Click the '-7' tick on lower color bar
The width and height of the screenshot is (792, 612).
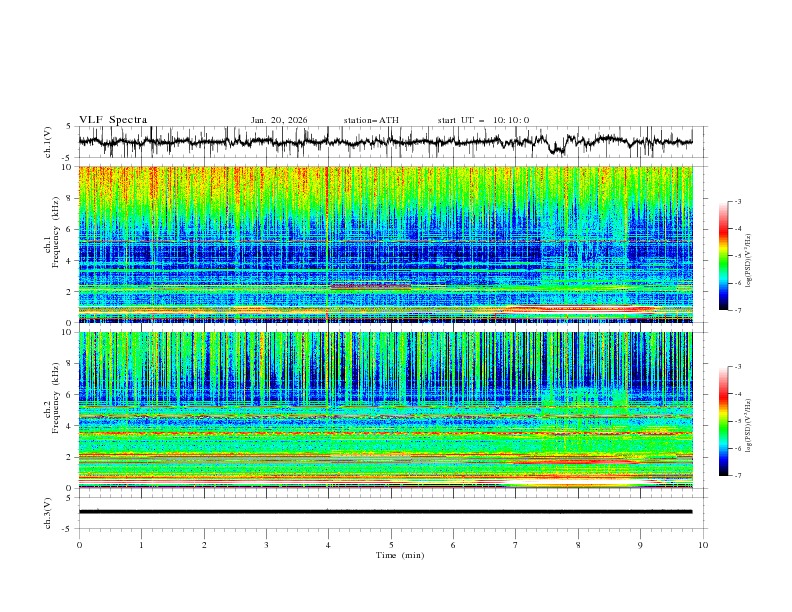point(737,476)
